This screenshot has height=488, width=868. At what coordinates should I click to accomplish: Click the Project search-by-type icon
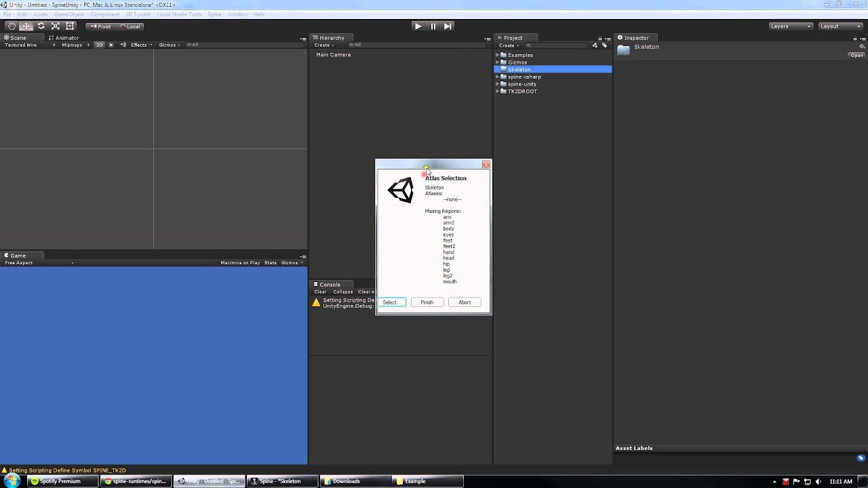[x=595, y=45]
